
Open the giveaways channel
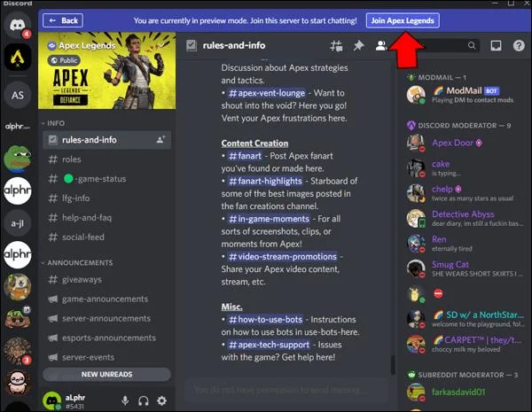coord(106,279)
